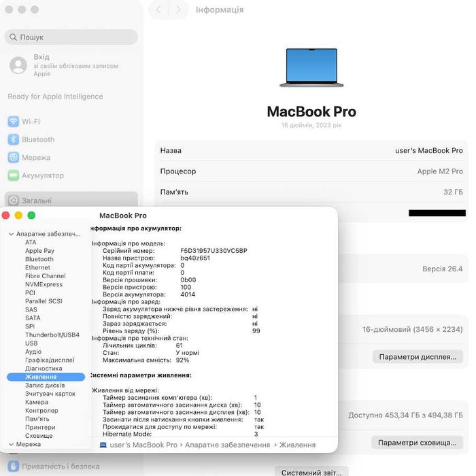Viewport: 476px width, 476px height.
Task: Click the yellow minimize button of System Report
Action: (x=18, y=216)
